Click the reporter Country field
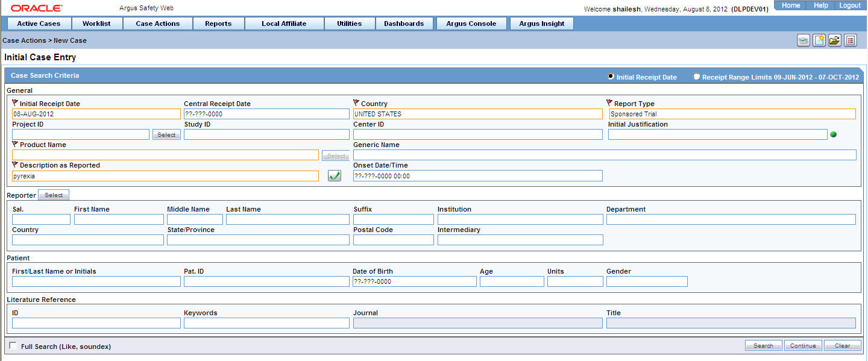The width and height of the screenshot is (868, 361). click(x=88, y=240)
